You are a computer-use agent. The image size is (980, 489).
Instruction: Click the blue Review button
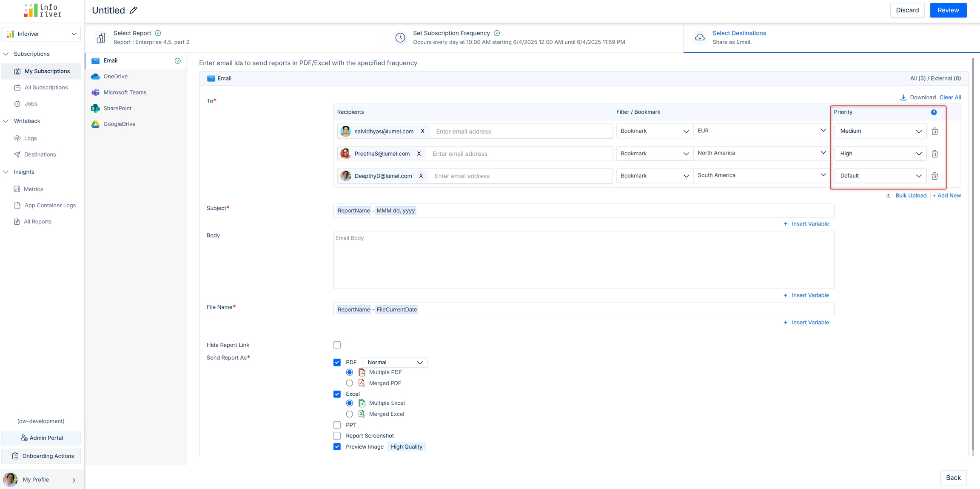[x=948, y=10]
